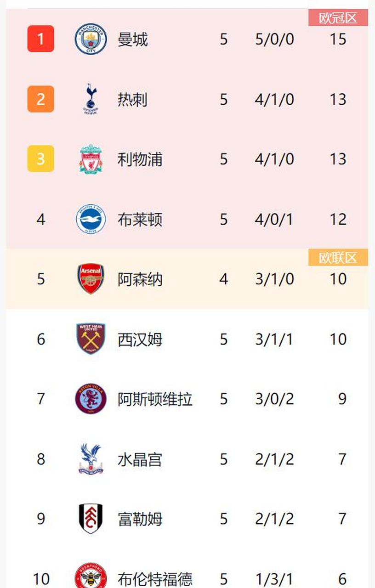Click the West Ham United crest
Screen dimensions: 375x588
[x=91, y=339]
